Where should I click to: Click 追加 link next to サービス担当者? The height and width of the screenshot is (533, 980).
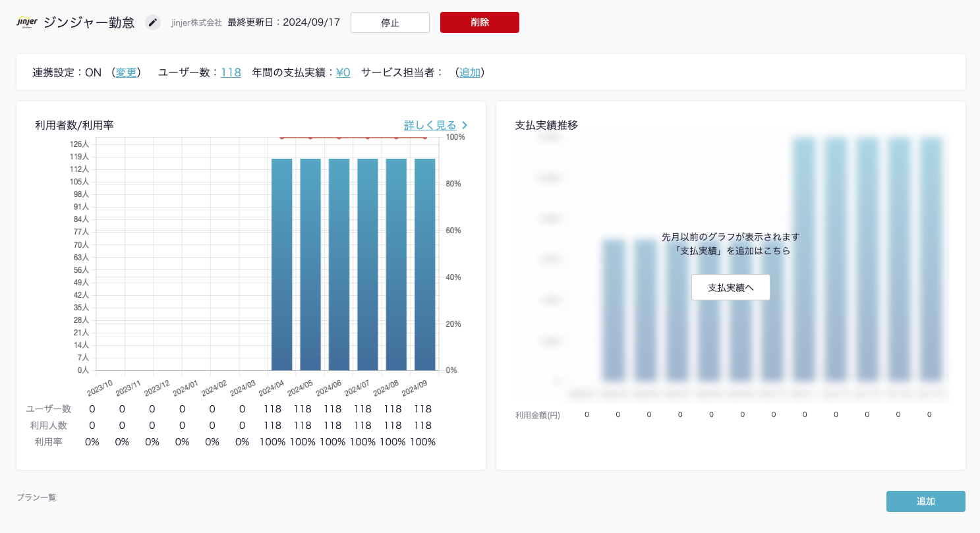(x=469, y=72)
